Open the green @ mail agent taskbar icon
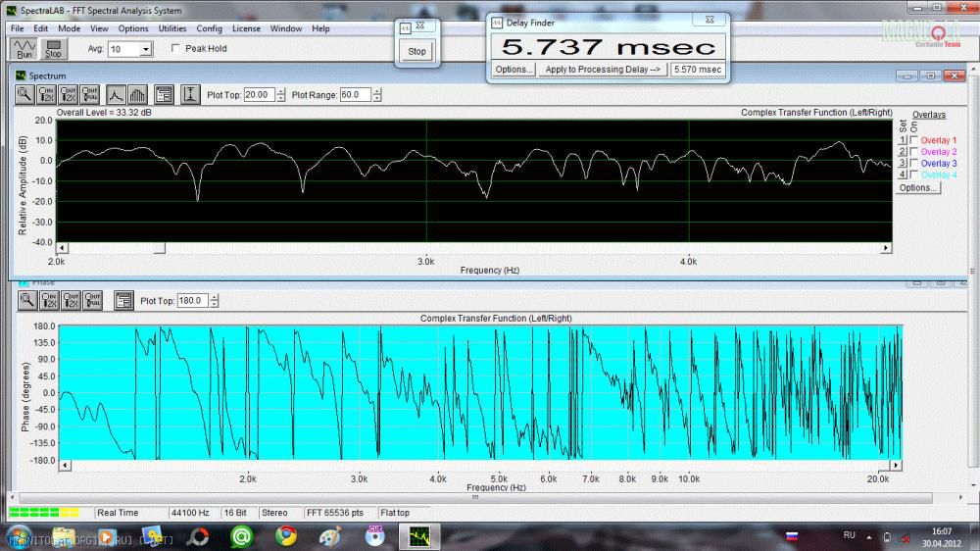Image resolution: width=980 pixels, height=551 pixels. click(241, 536)
